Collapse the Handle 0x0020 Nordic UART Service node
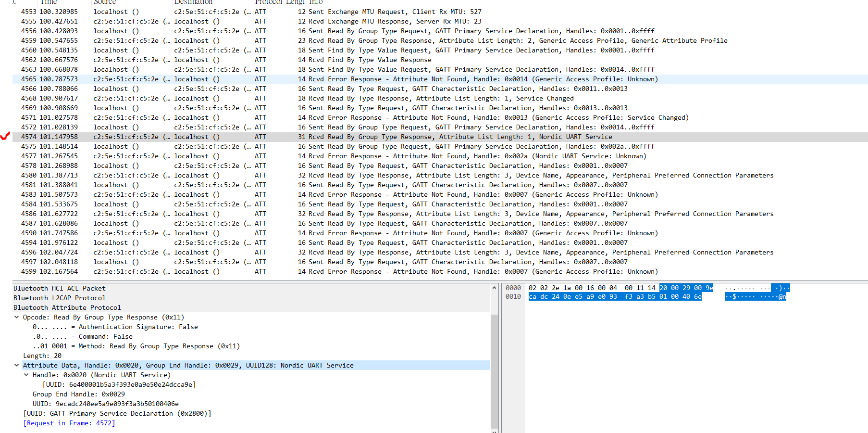 point(27,375)
